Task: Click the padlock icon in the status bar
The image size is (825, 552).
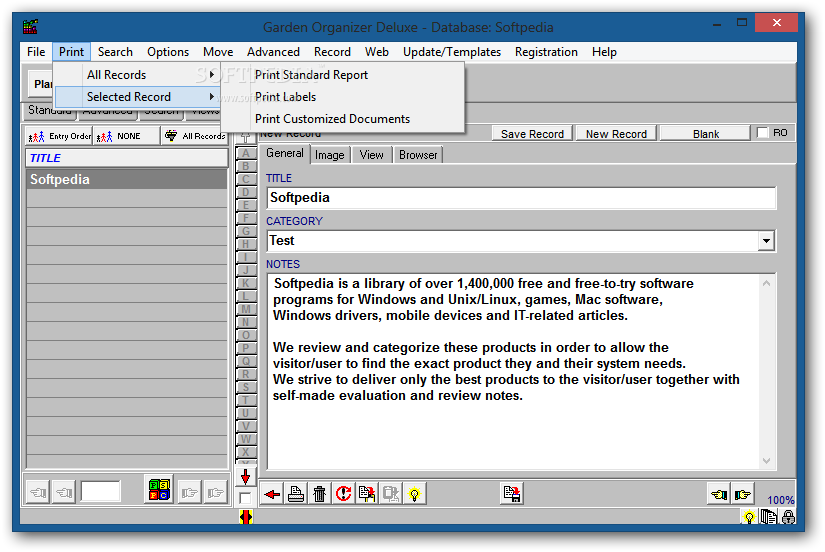Action: [x=788, y=517]
